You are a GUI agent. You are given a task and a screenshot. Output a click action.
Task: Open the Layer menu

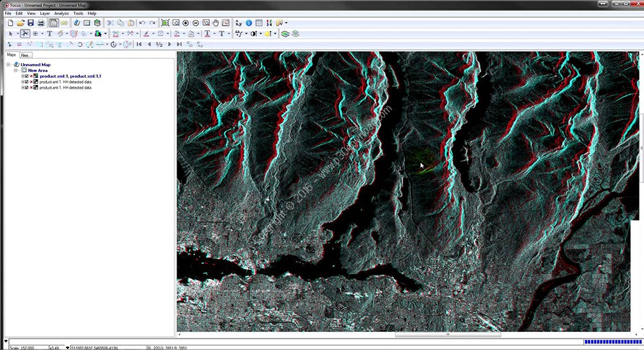44,13
